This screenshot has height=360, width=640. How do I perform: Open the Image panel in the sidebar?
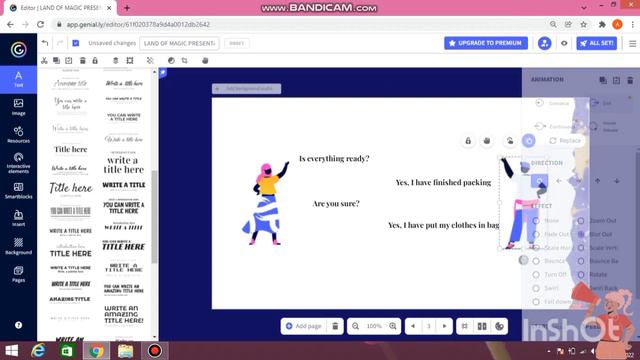click(18, 107)
